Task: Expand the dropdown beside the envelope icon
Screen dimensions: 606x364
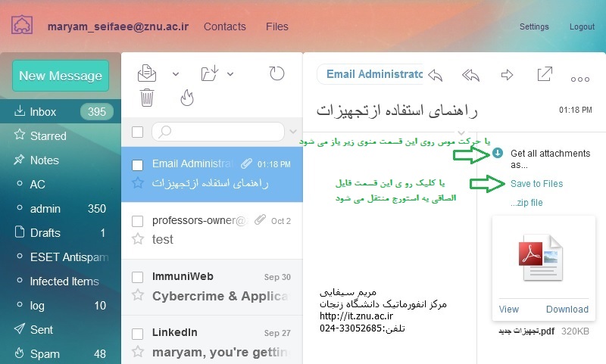Action: [176, 73]
